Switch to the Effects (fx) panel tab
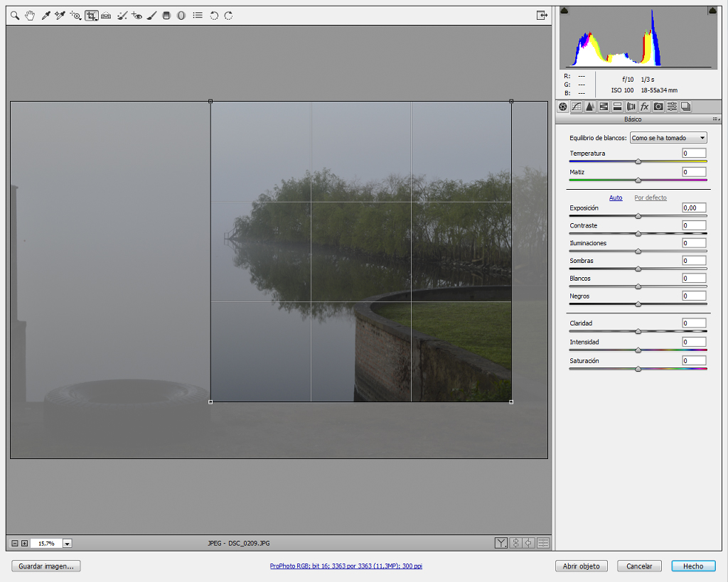The image size is (728, 582). pos(644,107)
